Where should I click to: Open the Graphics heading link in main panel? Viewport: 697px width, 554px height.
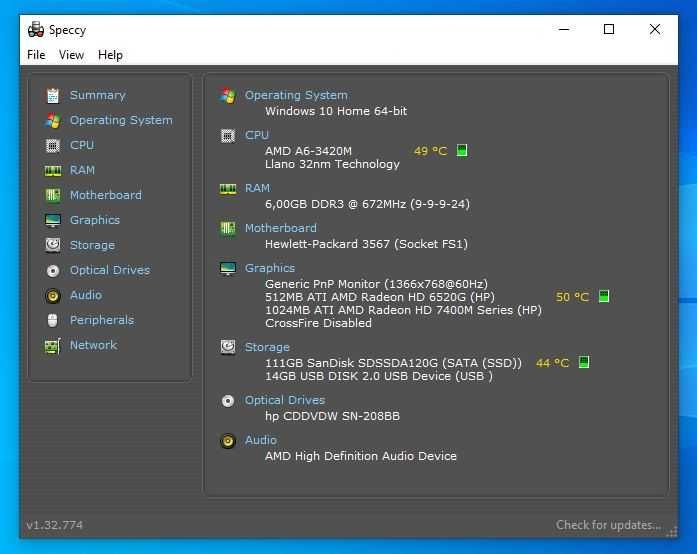(269, 268)
